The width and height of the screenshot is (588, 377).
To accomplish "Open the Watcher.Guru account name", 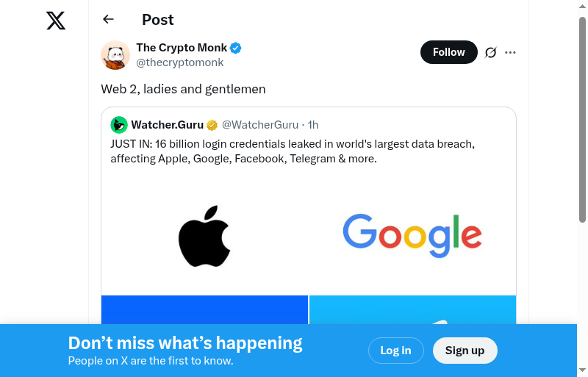I will point(167,125).
